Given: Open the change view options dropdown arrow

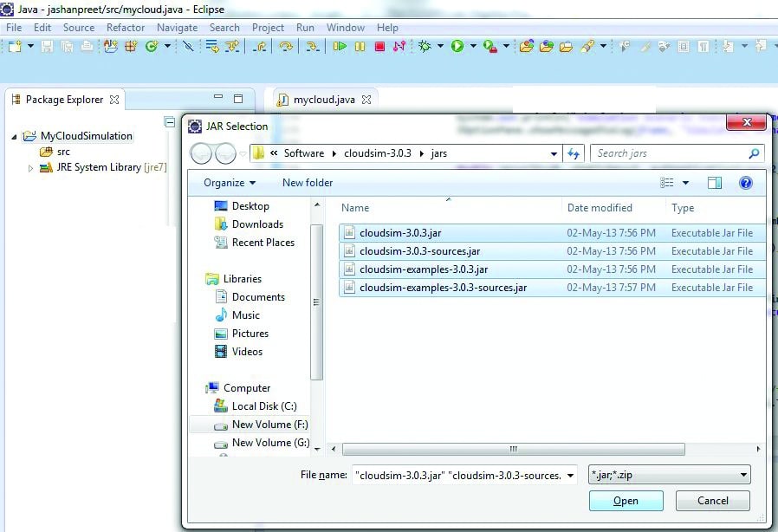Looking at the screenshot, I should click(x=685, y=183).
